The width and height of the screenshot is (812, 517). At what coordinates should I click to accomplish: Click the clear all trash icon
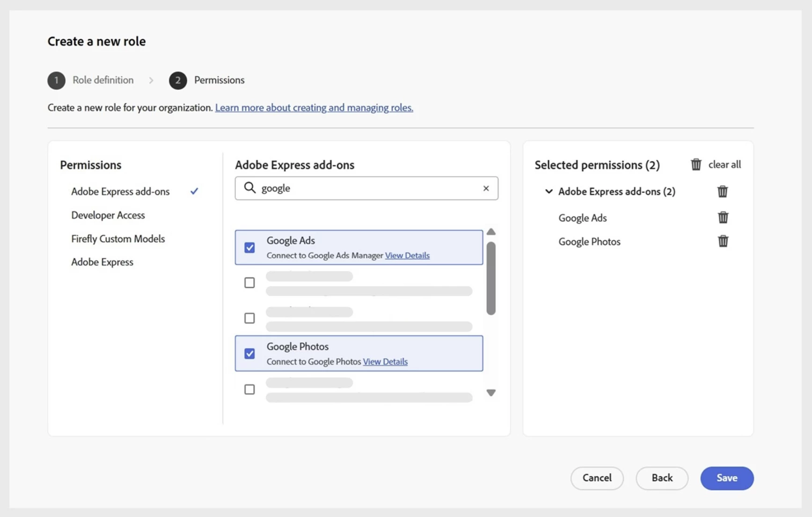(696, 165)
